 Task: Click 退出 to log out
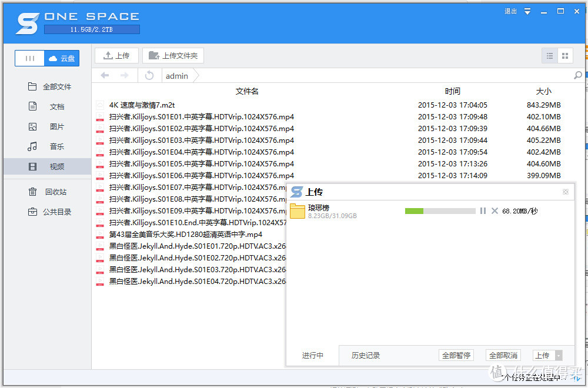click(510, 11)
